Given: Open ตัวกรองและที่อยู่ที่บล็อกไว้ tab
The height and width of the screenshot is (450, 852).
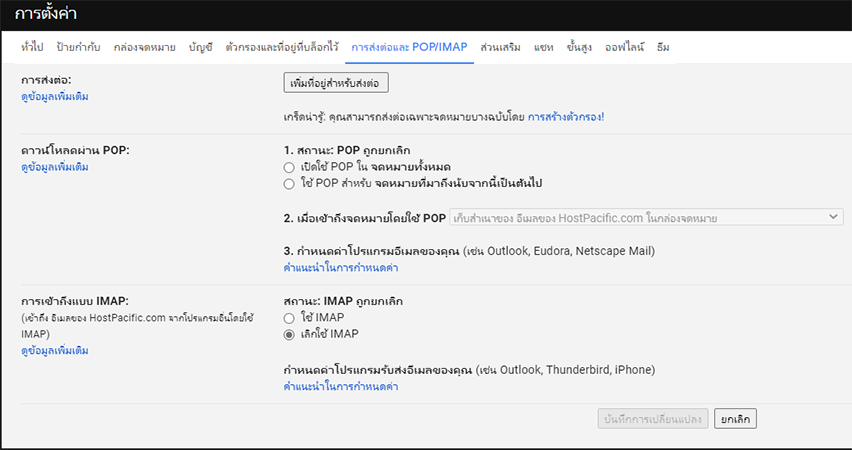Looking at the screenshot, I should 282,47.
